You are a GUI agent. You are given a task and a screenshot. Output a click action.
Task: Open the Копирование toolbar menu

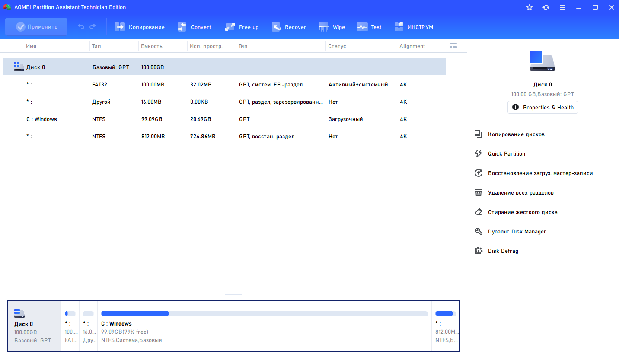point(140,27)
